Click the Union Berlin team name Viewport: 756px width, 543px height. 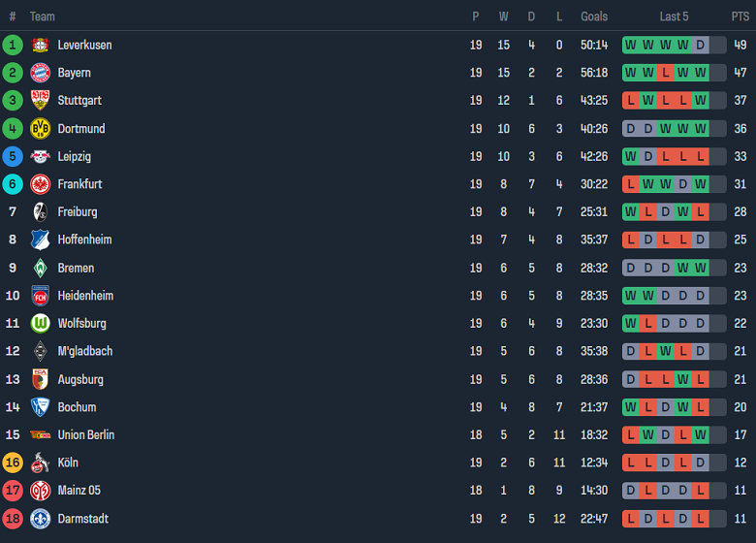85,435
